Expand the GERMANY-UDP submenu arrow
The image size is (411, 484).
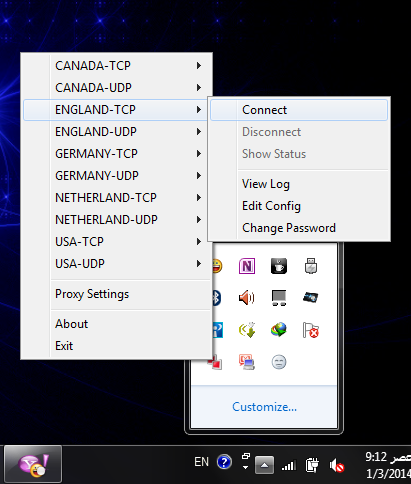tap(199, 176)
